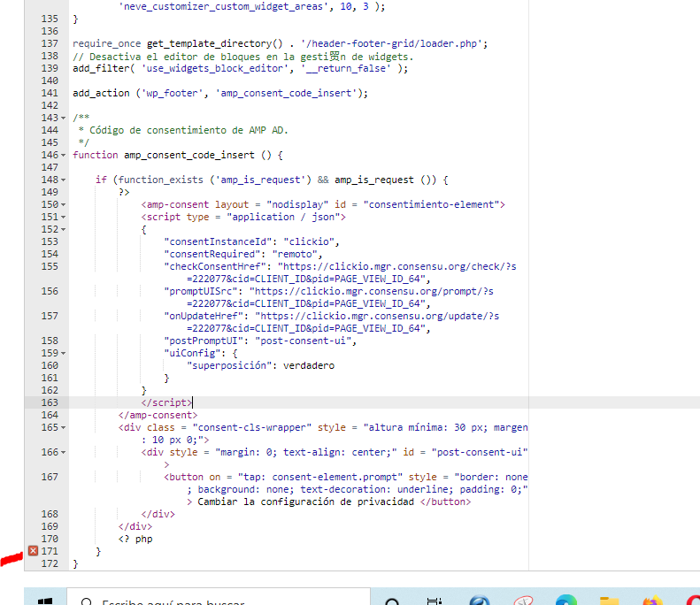
Task: Click the 'checkConsentHref' key
Action: (215, 267)
